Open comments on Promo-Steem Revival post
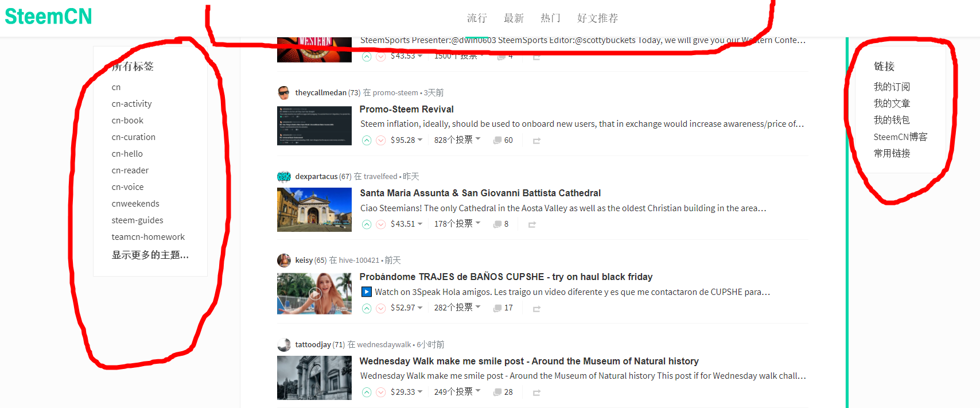 point(503,141)
